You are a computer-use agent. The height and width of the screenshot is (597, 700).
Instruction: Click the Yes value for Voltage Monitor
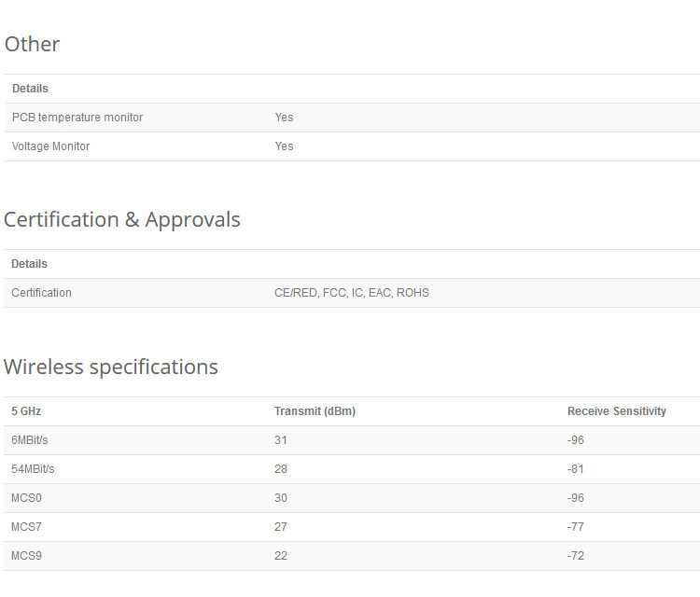click(284, 146)
